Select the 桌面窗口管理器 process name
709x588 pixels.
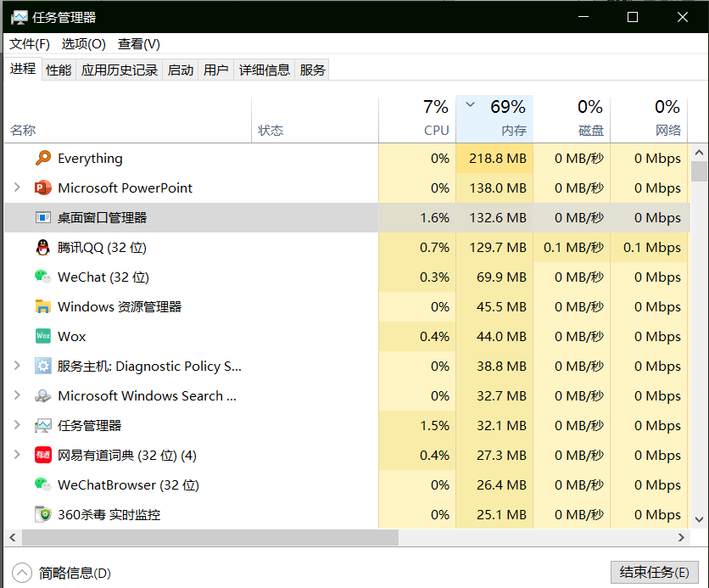pyautogui.click(x=102, y=217)
